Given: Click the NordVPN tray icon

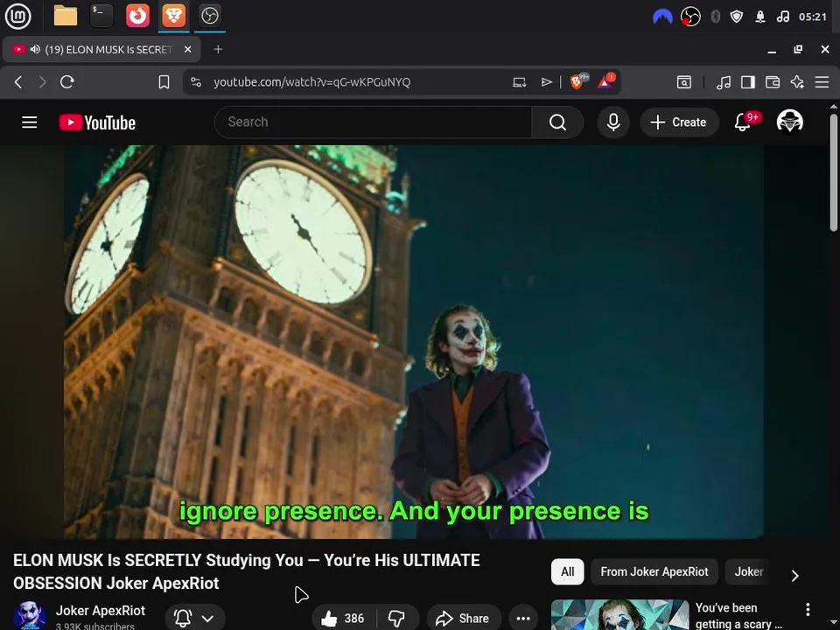Looking at the screenshot, I should (662, 17).
